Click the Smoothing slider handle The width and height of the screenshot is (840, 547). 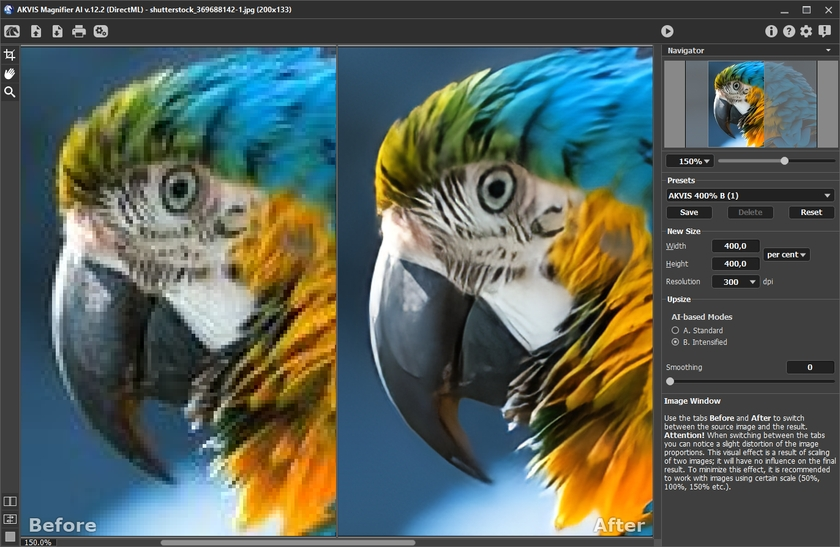point(670,381)
